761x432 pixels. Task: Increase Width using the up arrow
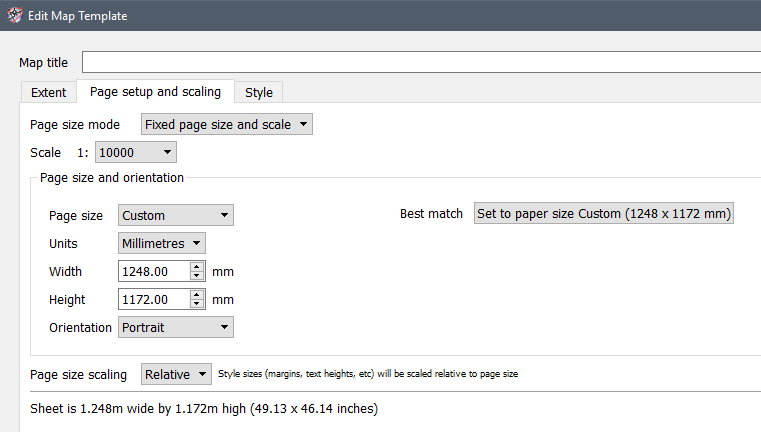197,267
